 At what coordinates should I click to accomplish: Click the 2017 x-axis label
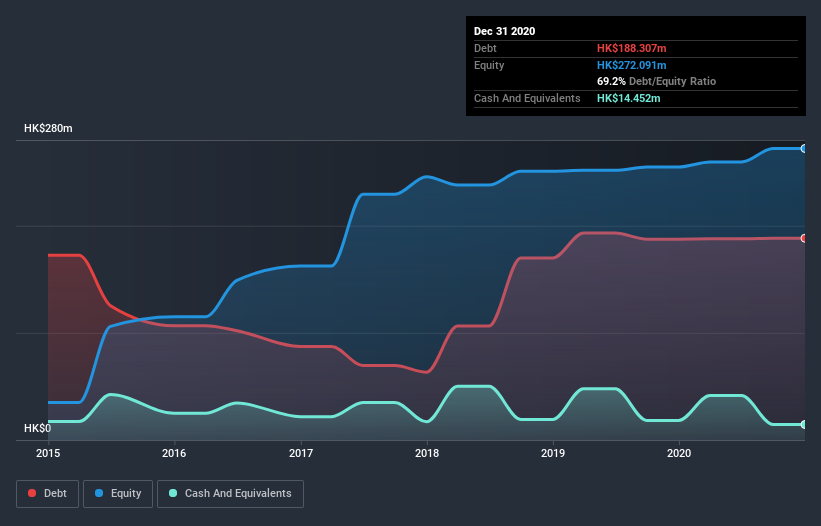301,453
